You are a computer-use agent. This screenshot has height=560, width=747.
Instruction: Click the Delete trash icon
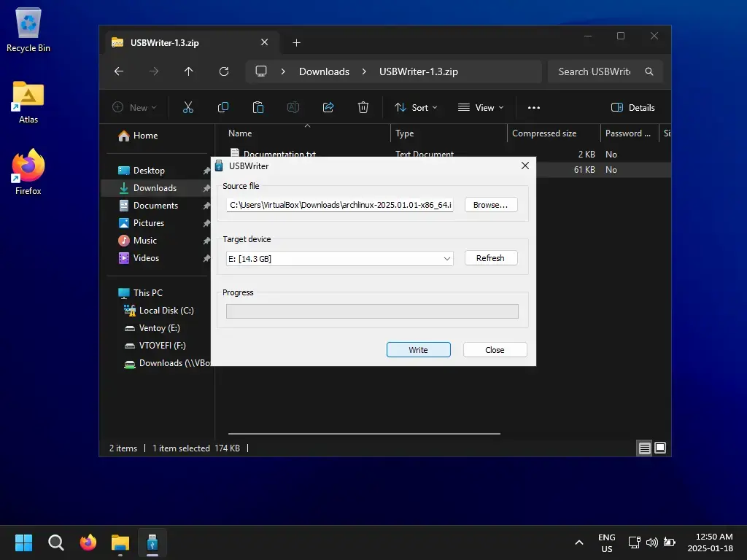363,107
